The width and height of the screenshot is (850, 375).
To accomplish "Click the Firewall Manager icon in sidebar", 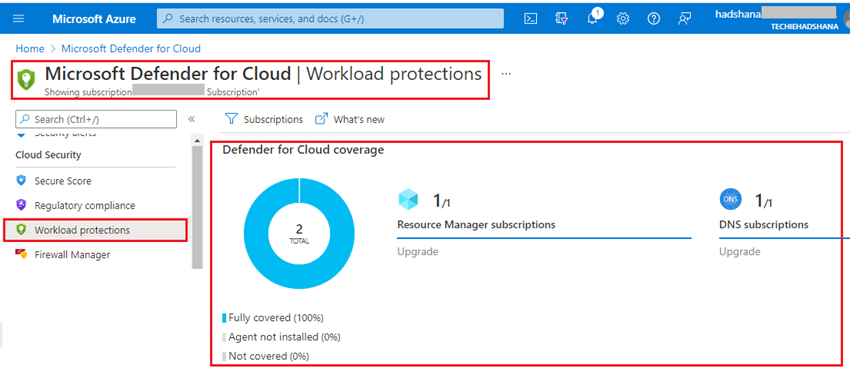I will coord(21,254).
